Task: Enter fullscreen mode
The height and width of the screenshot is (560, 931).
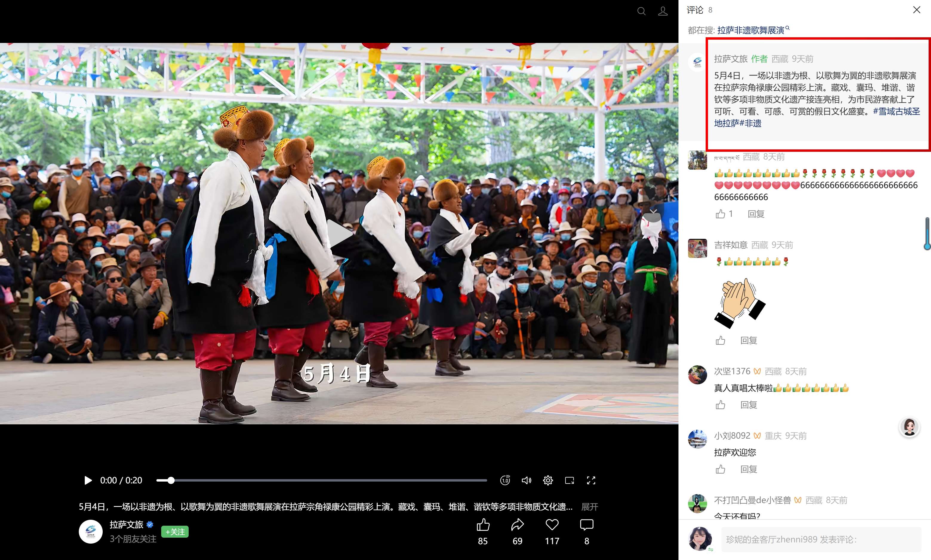Action: pyautogui.click(x=591, y=480)
